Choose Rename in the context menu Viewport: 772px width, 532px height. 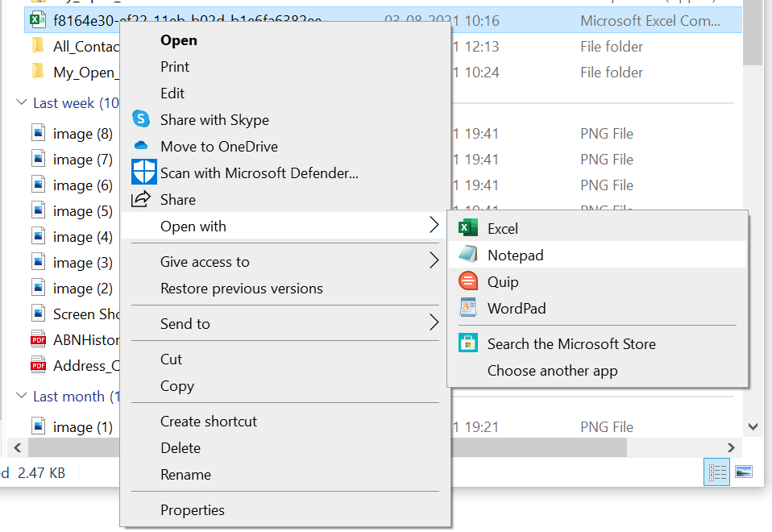(185, 475)
